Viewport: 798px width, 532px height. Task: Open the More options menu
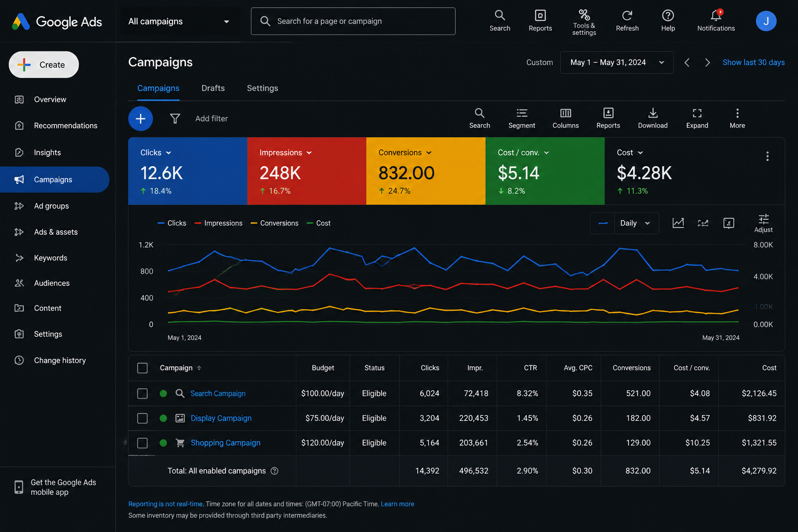click(737, 118)
